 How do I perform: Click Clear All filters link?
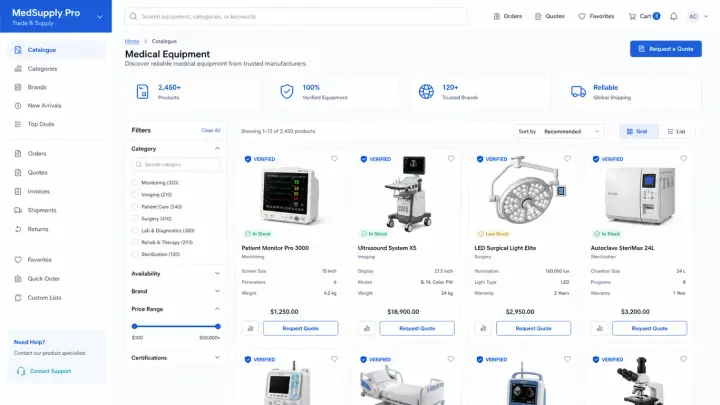pos(211,130)
